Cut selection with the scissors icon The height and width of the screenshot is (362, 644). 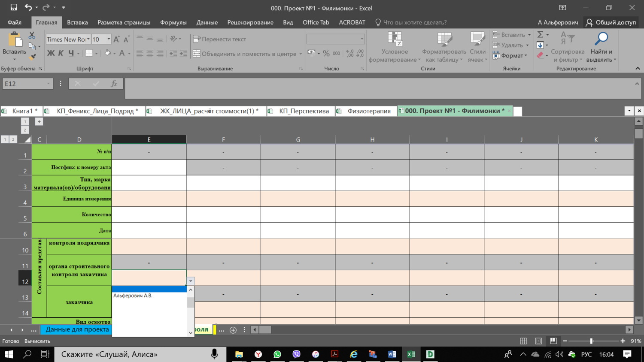32,35
